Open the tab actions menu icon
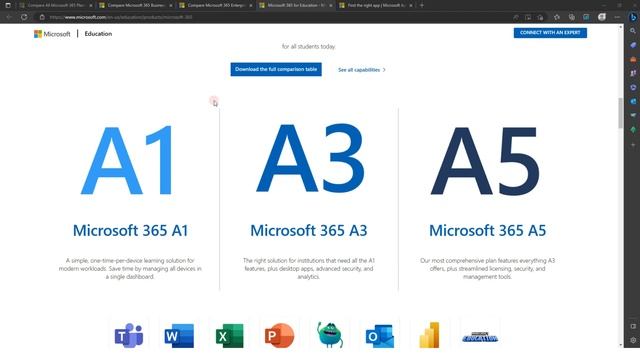The image size is (640, 360). click(8, 5)
